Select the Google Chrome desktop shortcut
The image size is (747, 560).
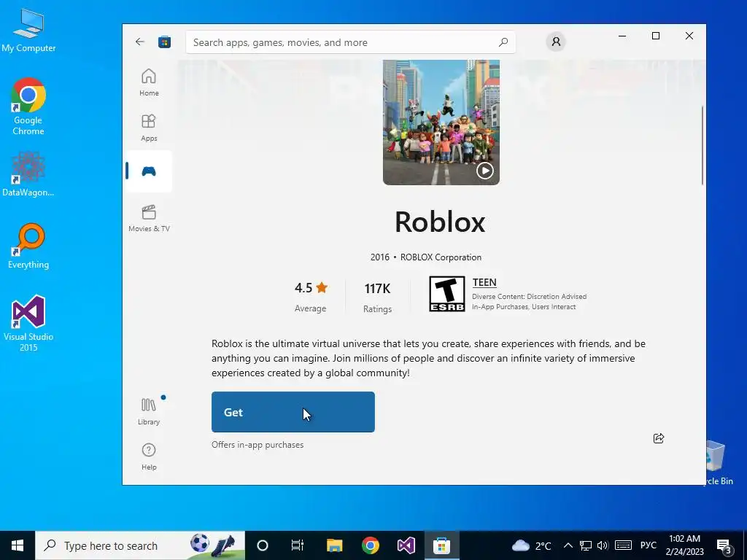click(x=28, y=106)
